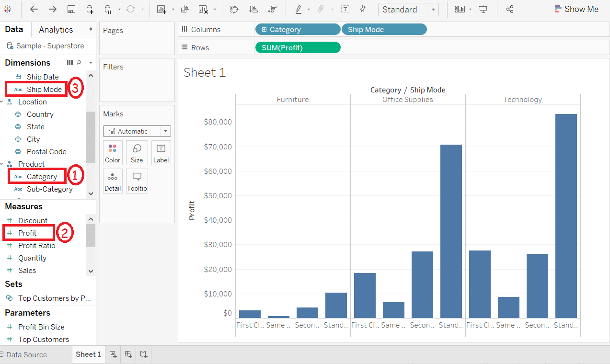Open the Tooltip marks card
This screenshot has width=610, height=364.
coord(137,182)
